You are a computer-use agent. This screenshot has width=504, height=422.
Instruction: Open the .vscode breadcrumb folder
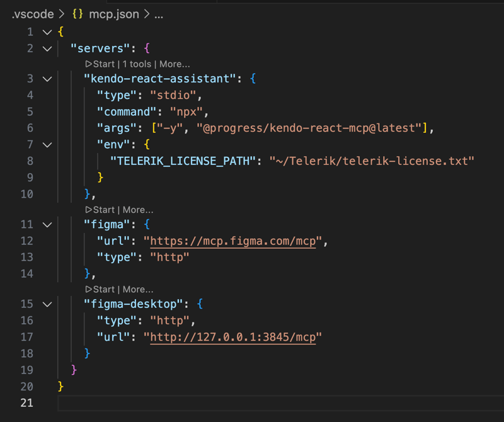coord(33,14)
